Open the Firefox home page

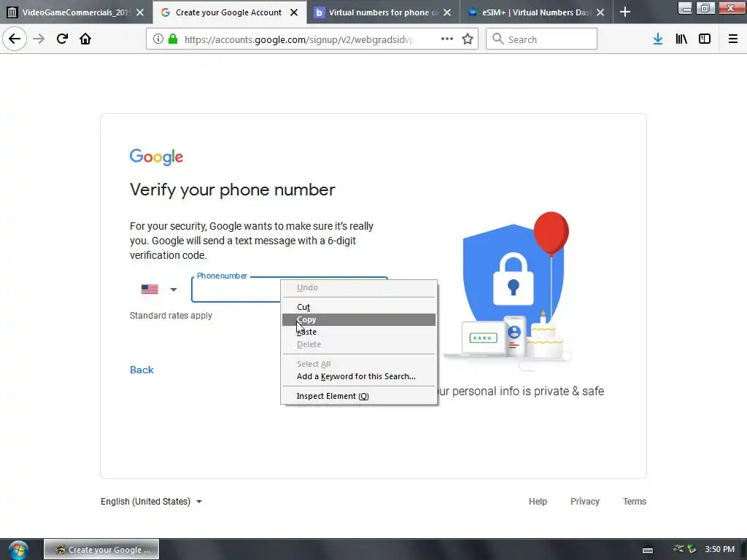(85, 39)
